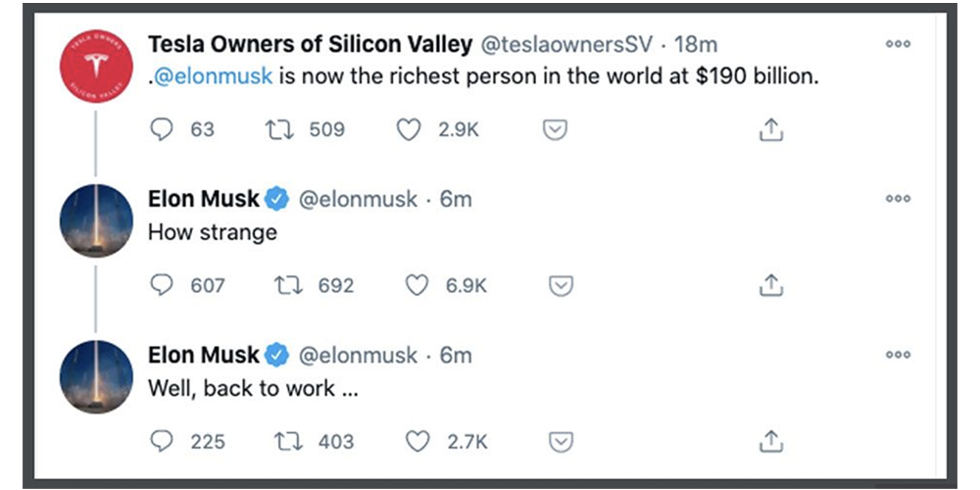Open more options for Tesla Owners tweet
The width and height of the screenshot is (980, 490).
coord(898,44)
